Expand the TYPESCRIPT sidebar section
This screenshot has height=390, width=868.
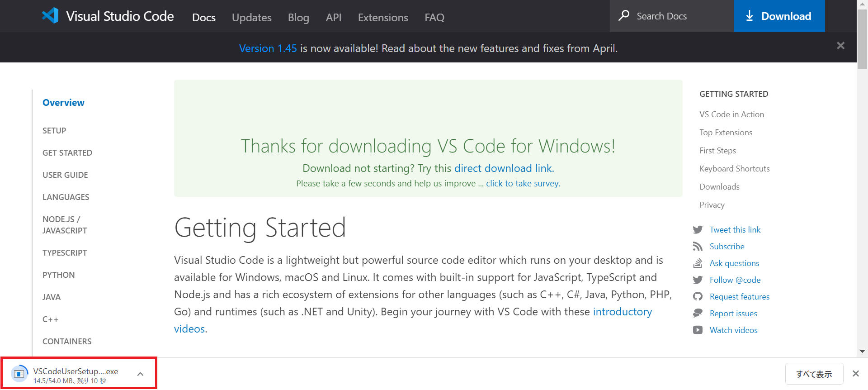pos(65,253)
